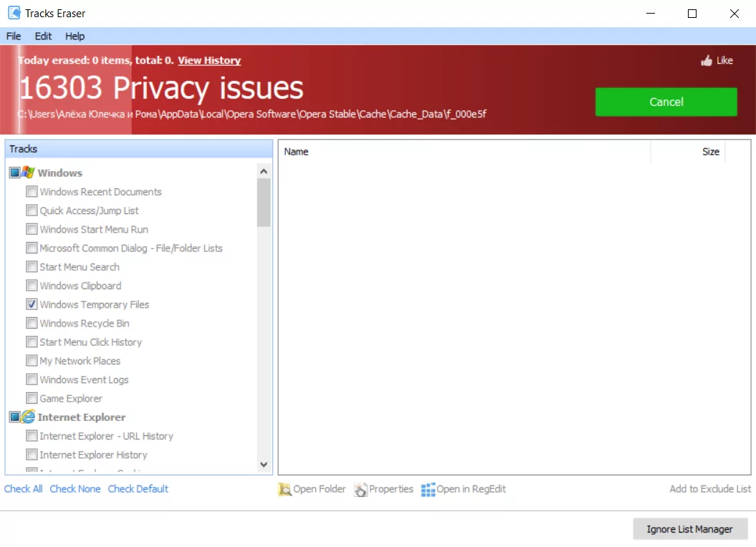Toggle the Windows group checkbox
Viewport: 756px width, 547px height.
point(15,173)
